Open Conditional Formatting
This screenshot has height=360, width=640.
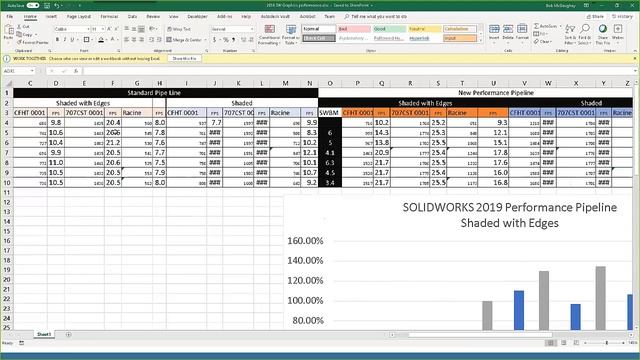(269, 34)
